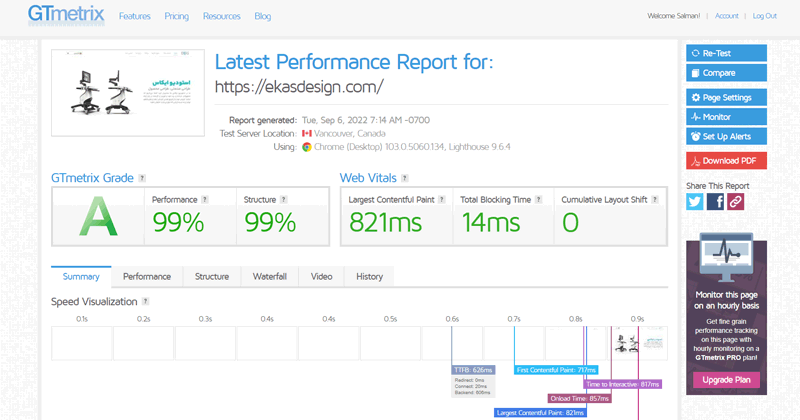Open help icon for Largest Contentful Paint
Viewport: 800px width, 420px height.
tap(442, 200)
